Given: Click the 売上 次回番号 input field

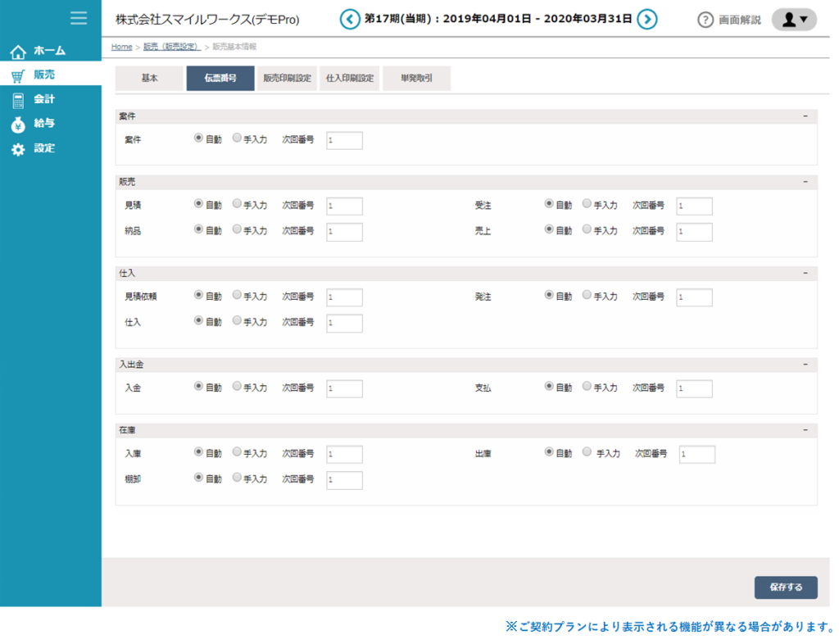Looking at the screenshot, I should pyautogui.click(x=695, y=232).
